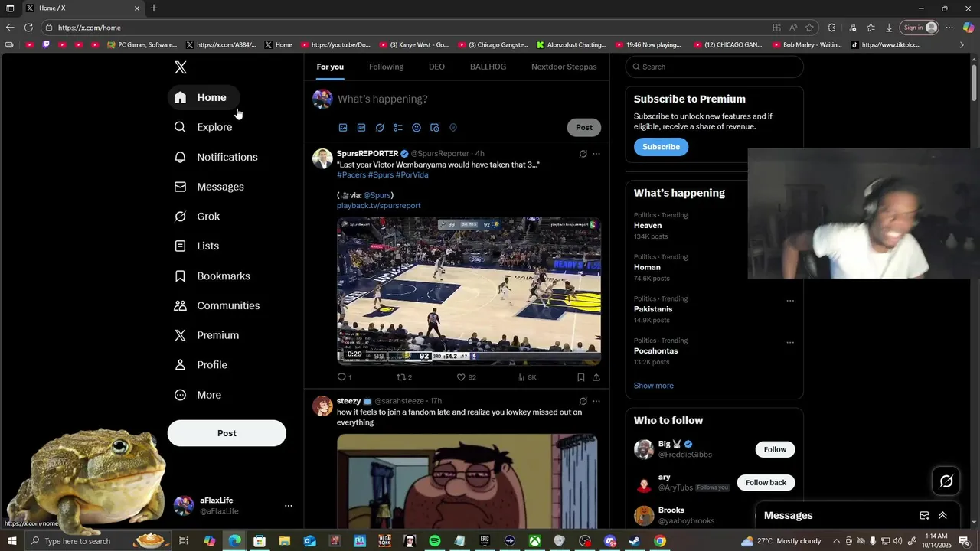Open options for Pakistanis trend

(790, 301)
